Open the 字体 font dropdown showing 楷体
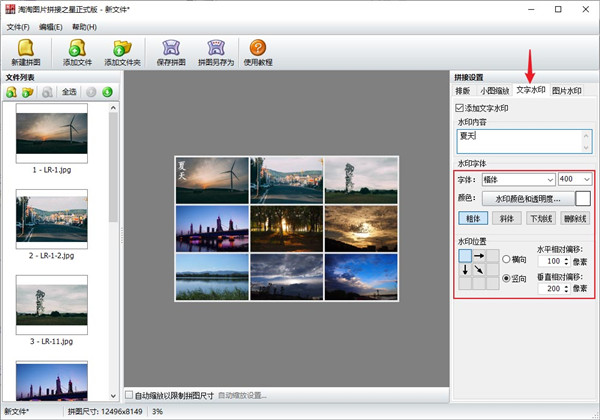Screen dimensions: 600x420 [517, 179]
